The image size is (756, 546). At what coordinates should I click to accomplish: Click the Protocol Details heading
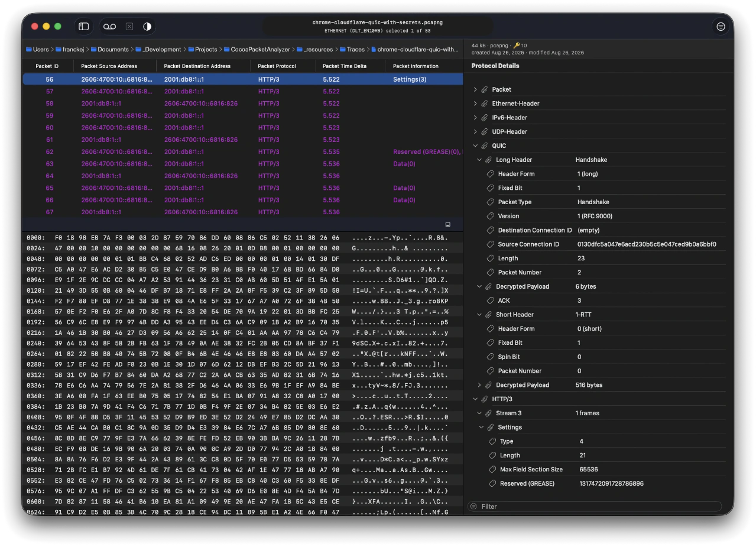pos(495,66)
